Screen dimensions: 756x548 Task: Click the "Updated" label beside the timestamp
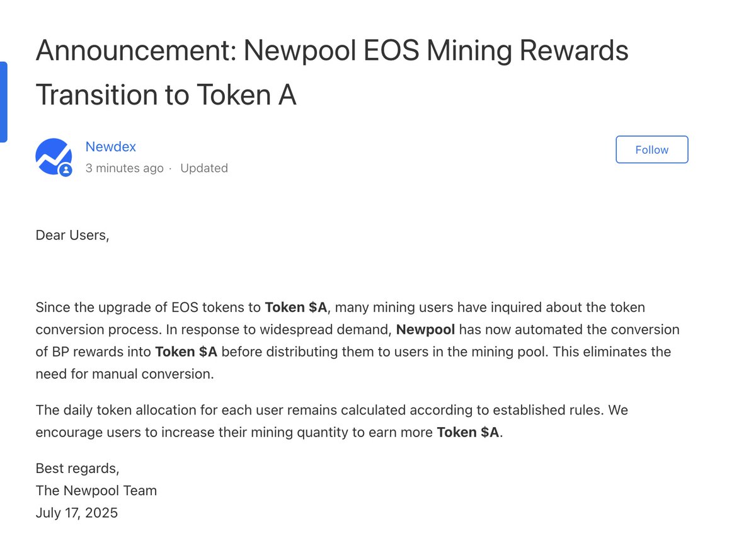coord(204,168)
